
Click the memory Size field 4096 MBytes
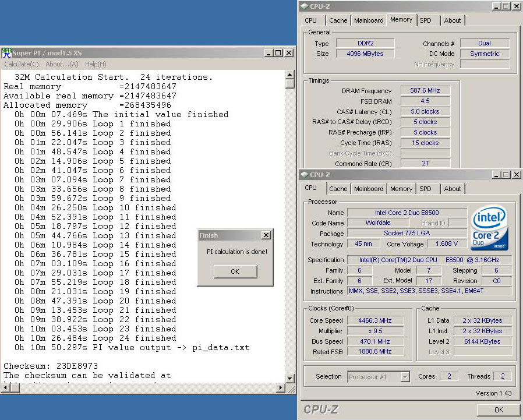point(365,54)
